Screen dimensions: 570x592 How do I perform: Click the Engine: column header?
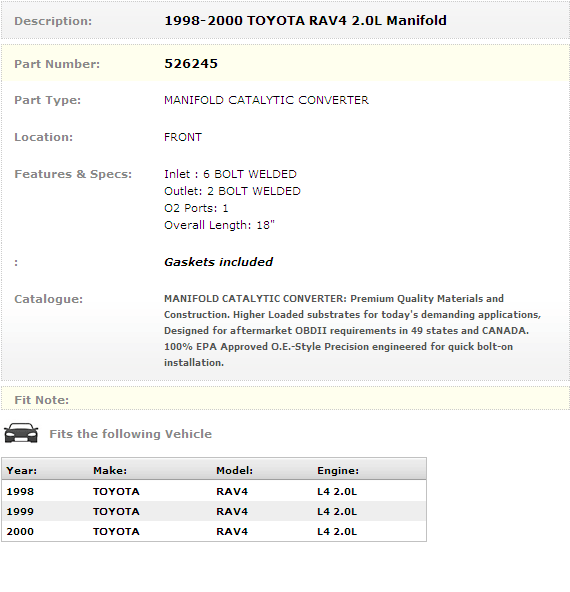[338, 470]
